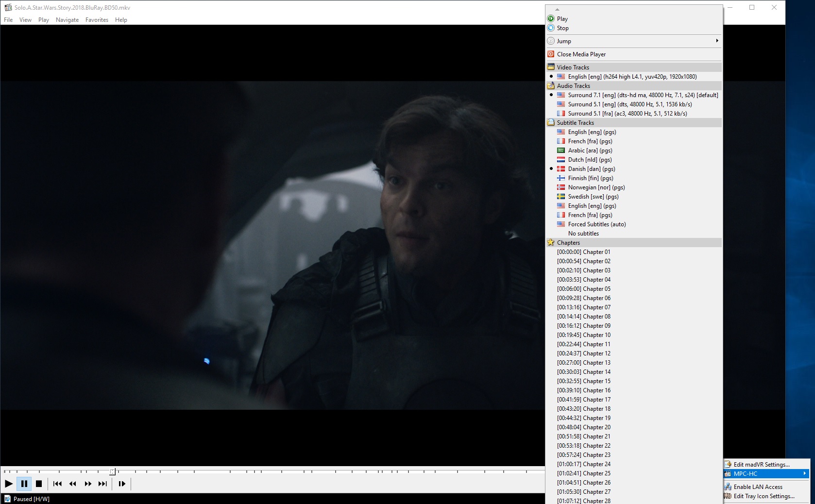Screen dimensions: 815x504
Task: Jump to Chapter 24 at 01:00:17
Action: click(634, 464)
